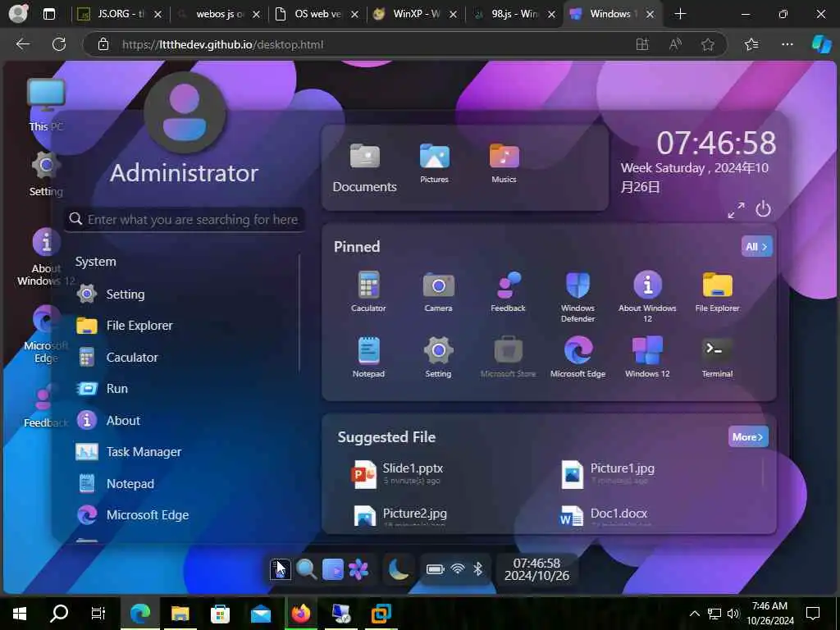Screen dimensions: 840x630
Task: Switch to the webos js browser tab
Action: point(219,14)
